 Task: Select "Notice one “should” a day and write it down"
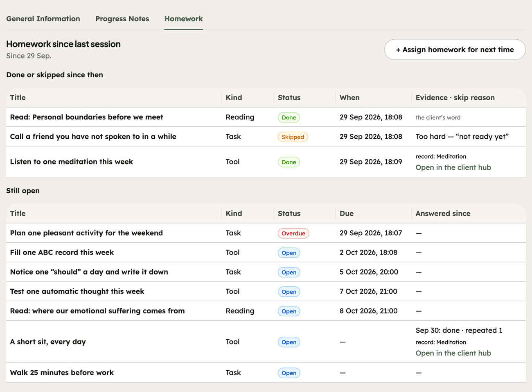pyautogui.click(x=89, y=272)
